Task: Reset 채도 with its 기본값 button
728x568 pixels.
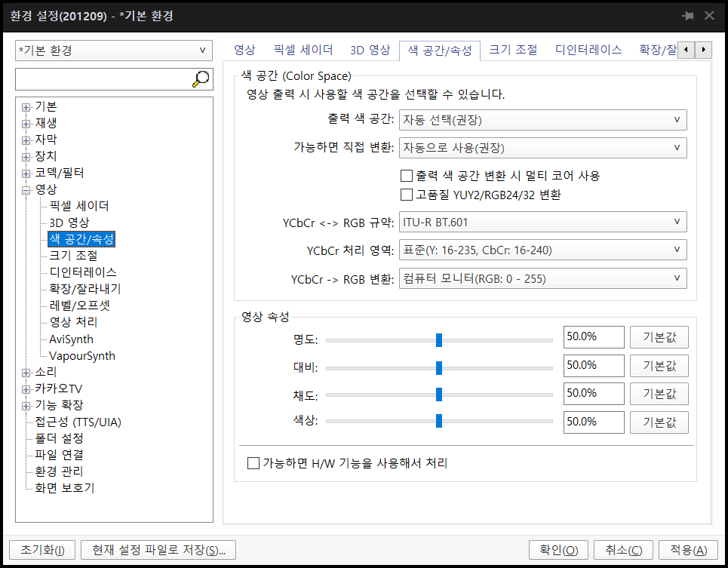Action: coord(659,394)
